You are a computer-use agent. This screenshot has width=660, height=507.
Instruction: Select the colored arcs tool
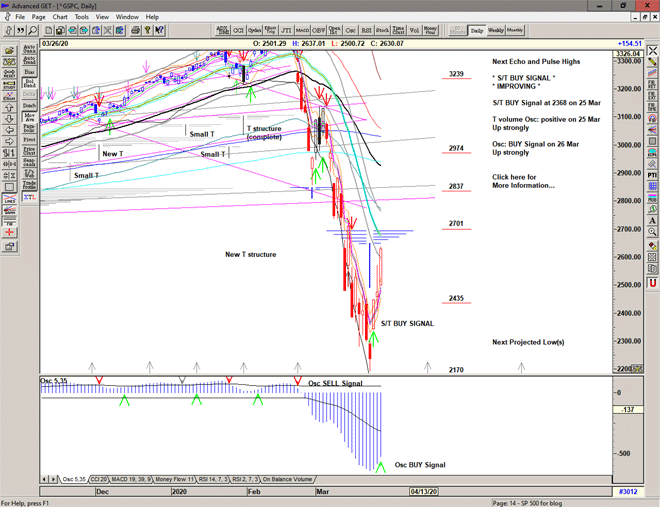tap(652, 119)
